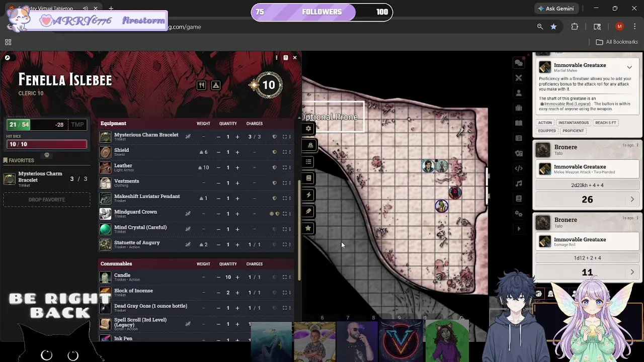The width and height of the screenshot is (644, 362).
Task: Toggle equipped state of Vestments
Action: (274, 183)
